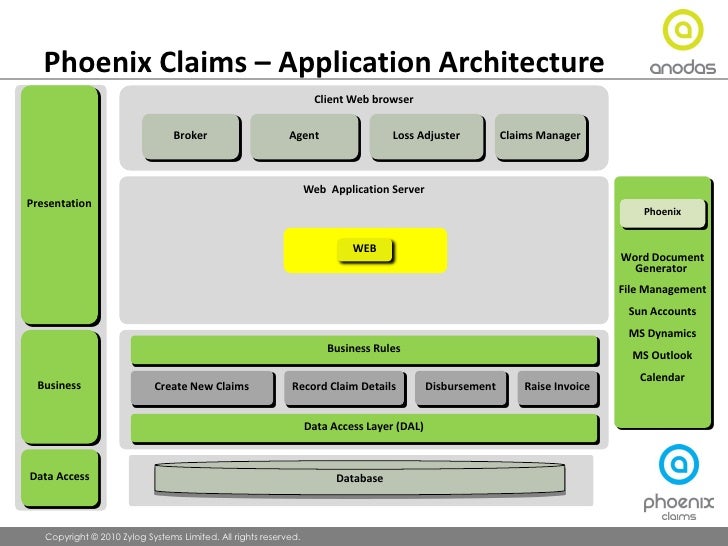Click the Calendar text
The height and width of the screenshot is (546, 728).
[662, 377]
